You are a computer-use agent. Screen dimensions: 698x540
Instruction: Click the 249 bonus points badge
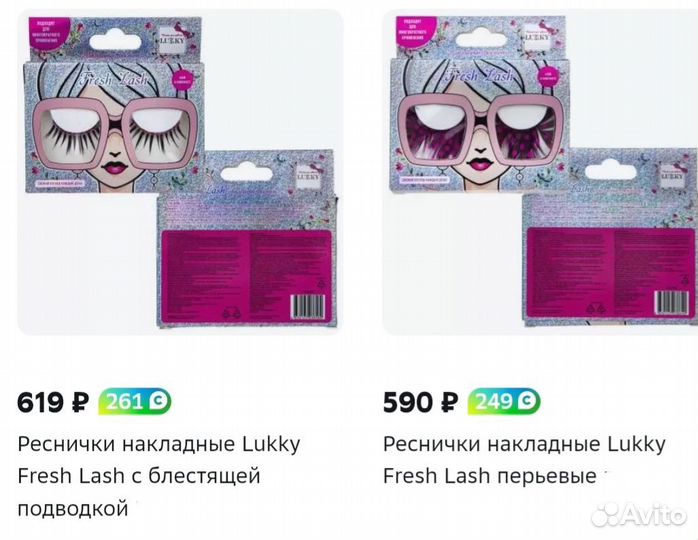(503, 402)
